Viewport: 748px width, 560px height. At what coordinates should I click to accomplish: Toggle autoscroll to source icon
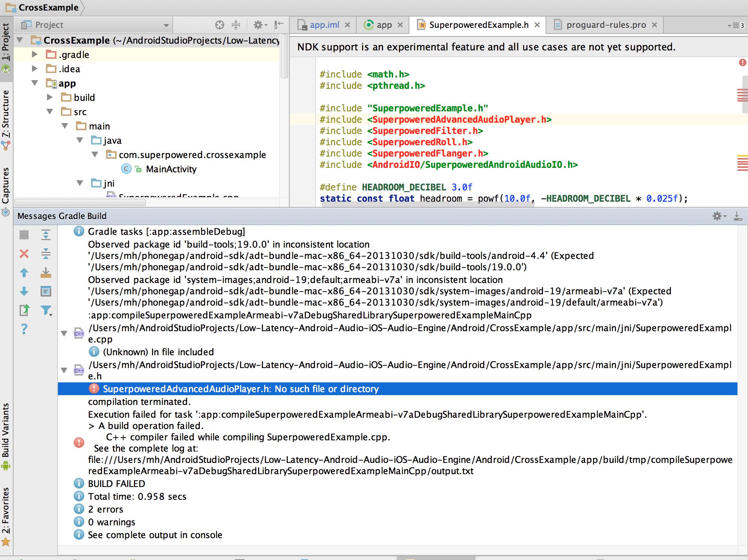tap(46, 272)
